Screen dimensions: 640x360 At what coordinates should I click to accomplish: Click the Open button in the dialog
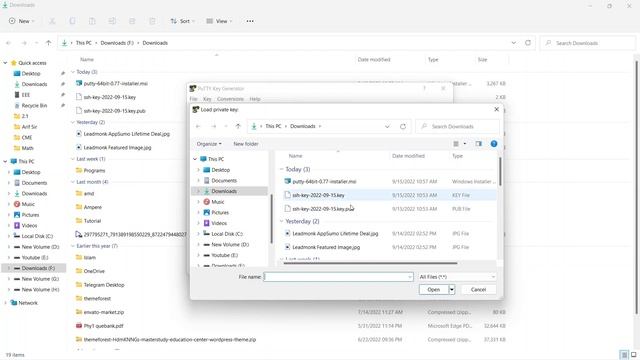[434, 289]
